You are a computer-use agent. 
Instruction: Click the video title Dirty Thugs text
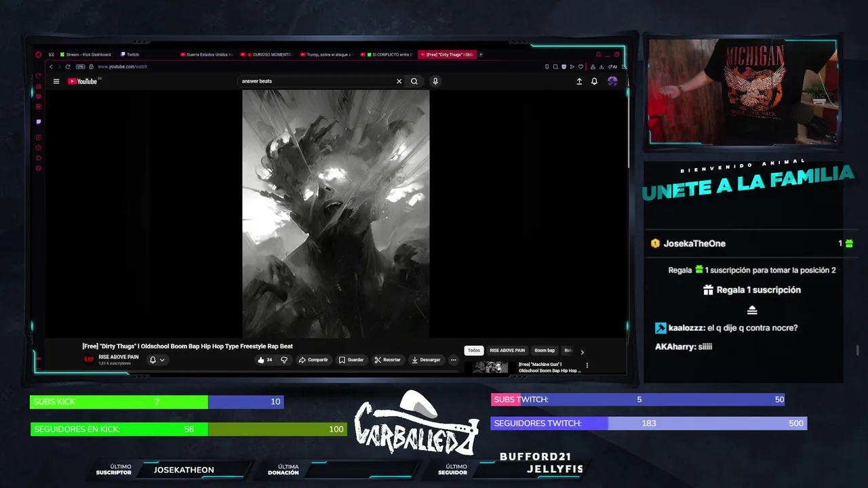click(x=188, y=346)
